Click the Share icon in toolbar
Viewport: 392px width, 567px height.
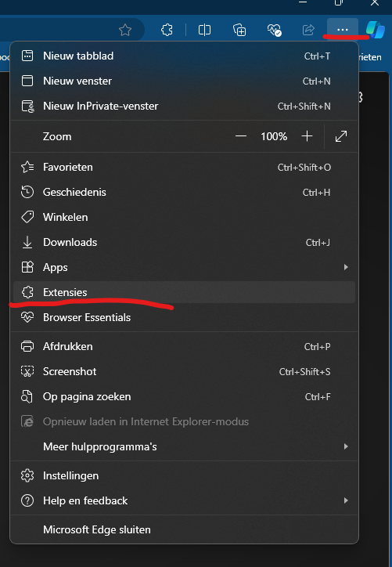pos(308,30)
